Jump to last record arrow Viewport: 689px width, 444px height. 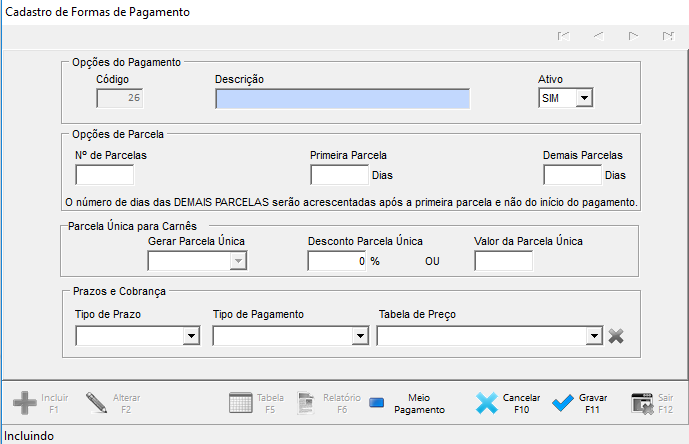click(x=668, y=36)
